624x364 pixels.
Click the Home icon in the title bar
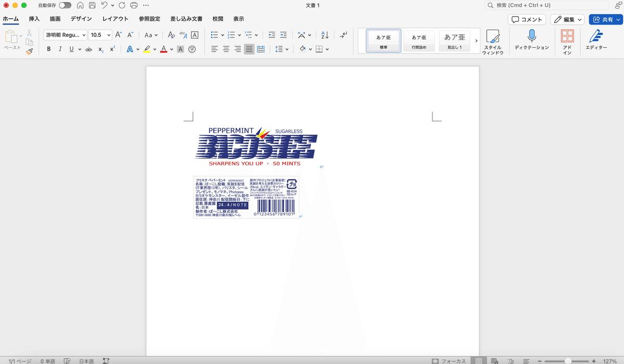tap(80, 5)
